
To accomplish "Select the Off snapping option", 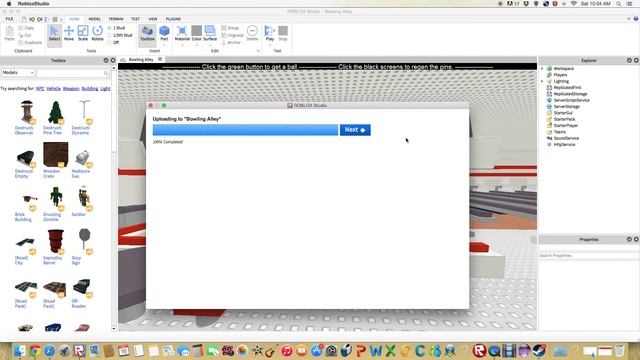I will [x=113, y=42].
